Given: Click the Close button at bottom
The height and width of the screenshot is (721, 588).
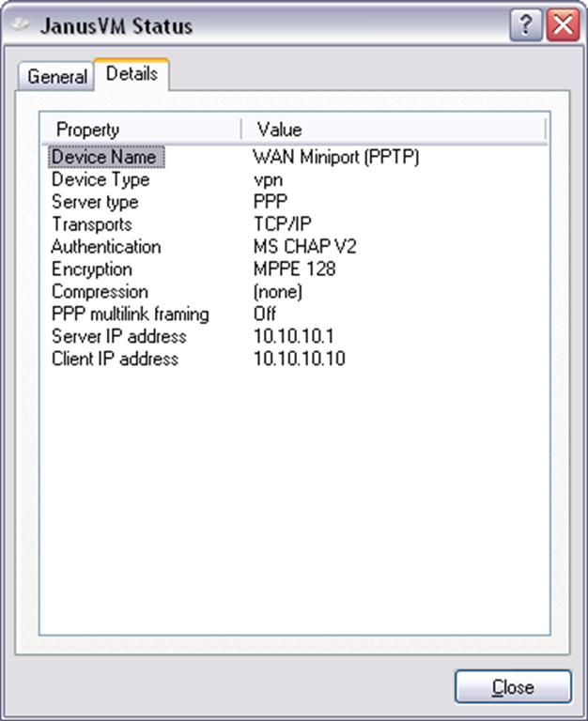Looking at the screenshot, I should [x=513, y=687].
